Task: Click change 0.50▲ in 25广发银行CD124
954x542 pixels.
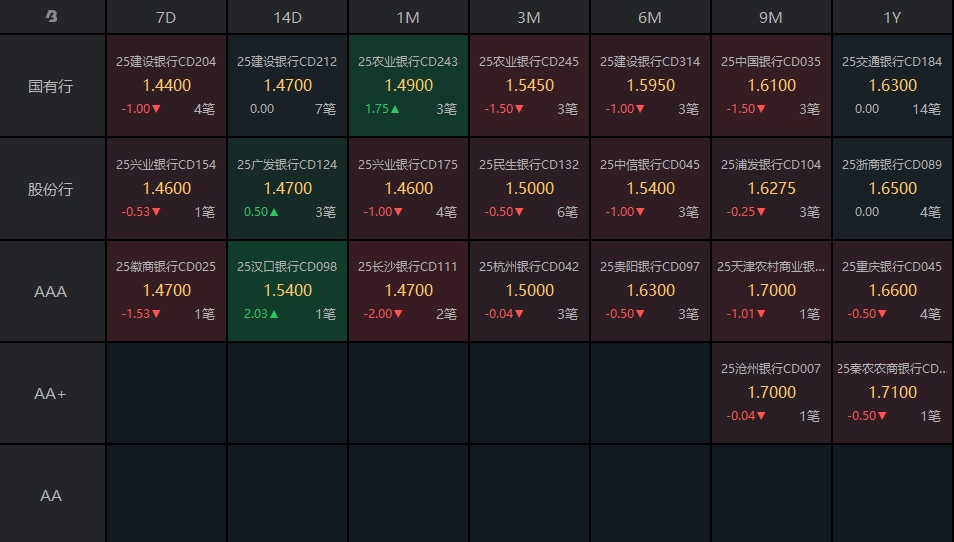Action: 261,212
